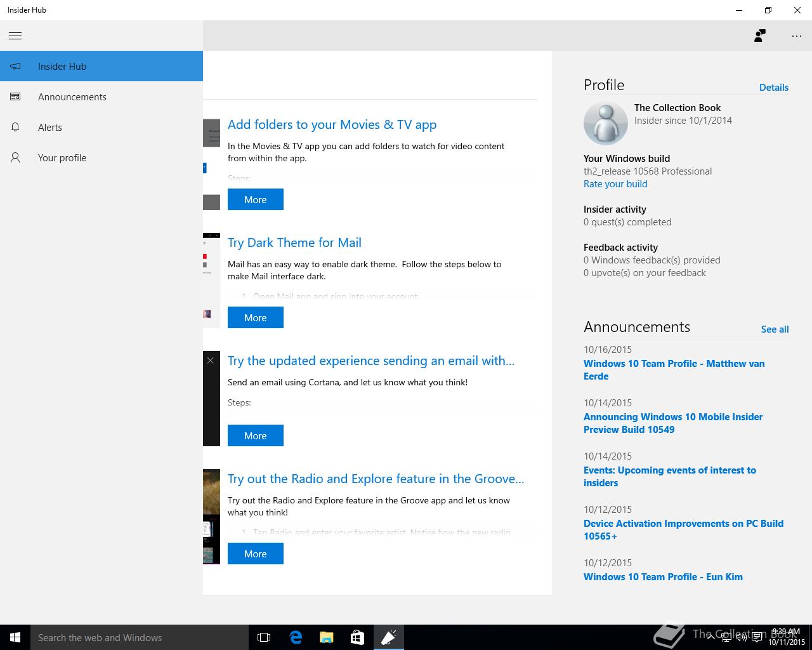The height and width of the screenshot is (650, 812).
Task: Open Device Activation Improvements on PC Build announcement
Action: click(683, 530)
